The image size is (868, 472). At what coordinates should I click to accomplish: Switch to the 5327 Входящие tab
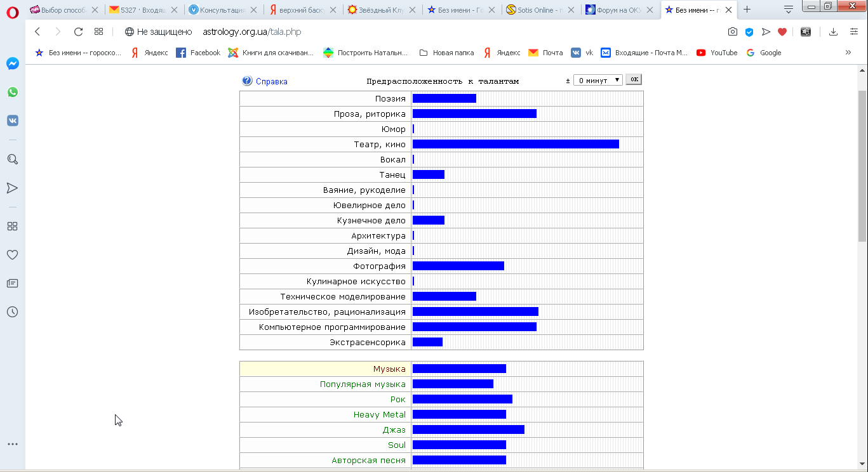[144, 10]
